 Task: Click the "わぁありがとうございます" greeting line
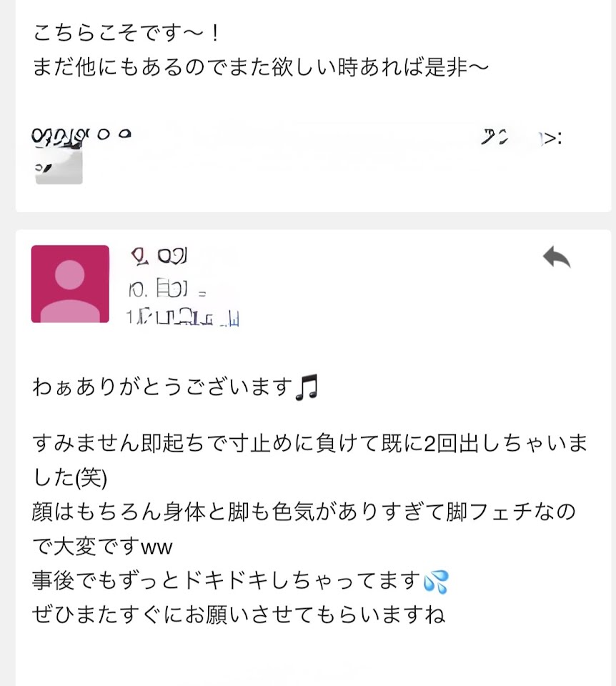(163, 388)
